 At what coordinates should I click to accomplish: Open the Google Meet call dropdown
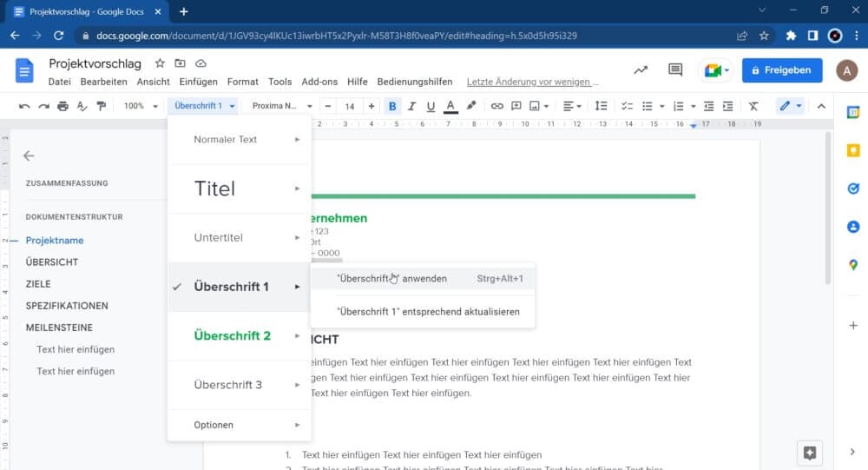716,70
